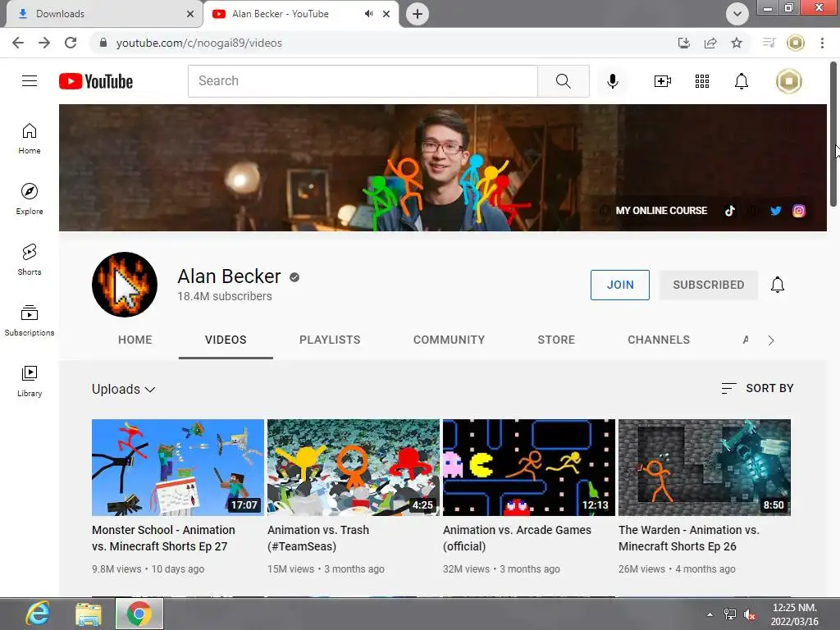Open the account avatar menu
The height and width of the screenshot is (630, 840).
pos(789,81)
